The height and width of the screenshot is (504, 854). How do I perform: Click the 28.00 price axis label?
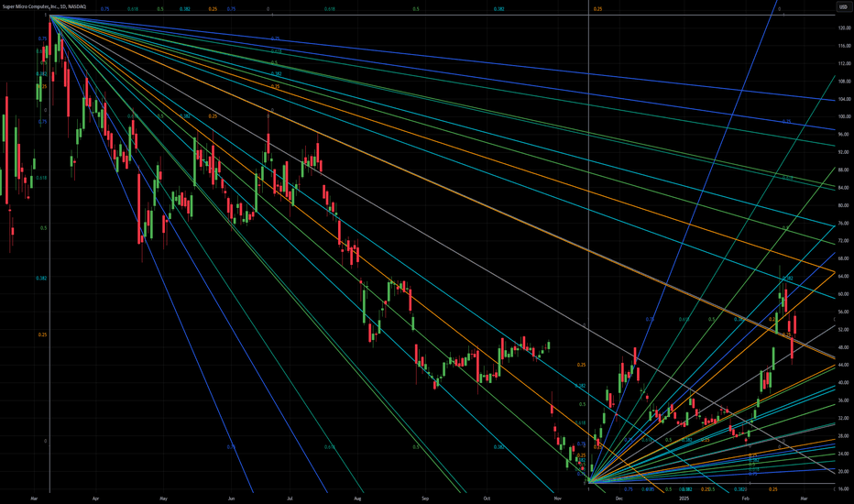pyautogui.click(x=845, y=436)
